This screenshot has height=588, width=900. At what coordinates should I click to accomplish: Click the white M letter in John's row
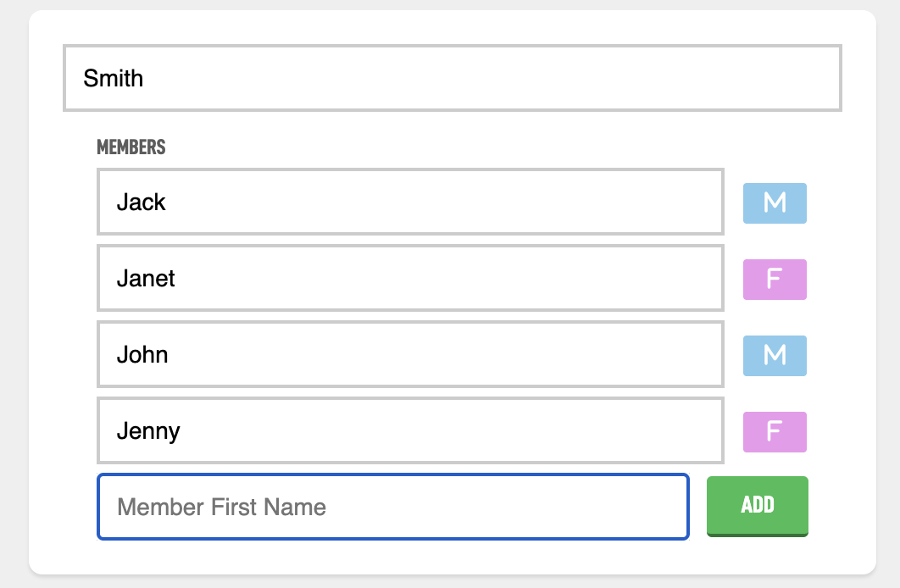tap(775, 355)
